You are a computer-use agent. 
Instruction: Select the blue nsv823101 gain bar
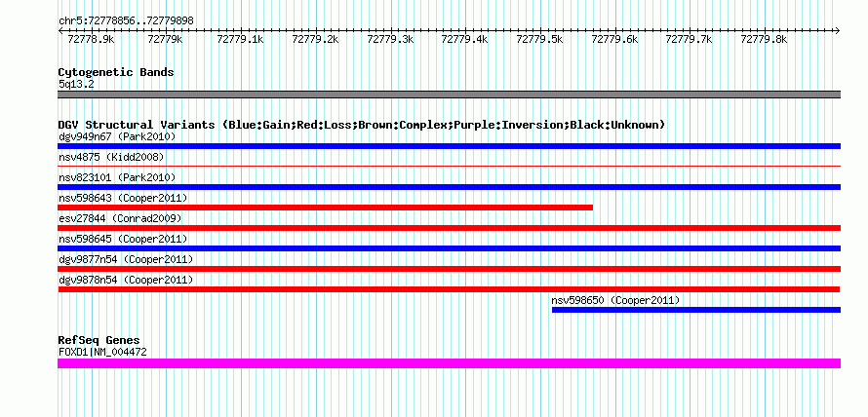tap(449, 187)
